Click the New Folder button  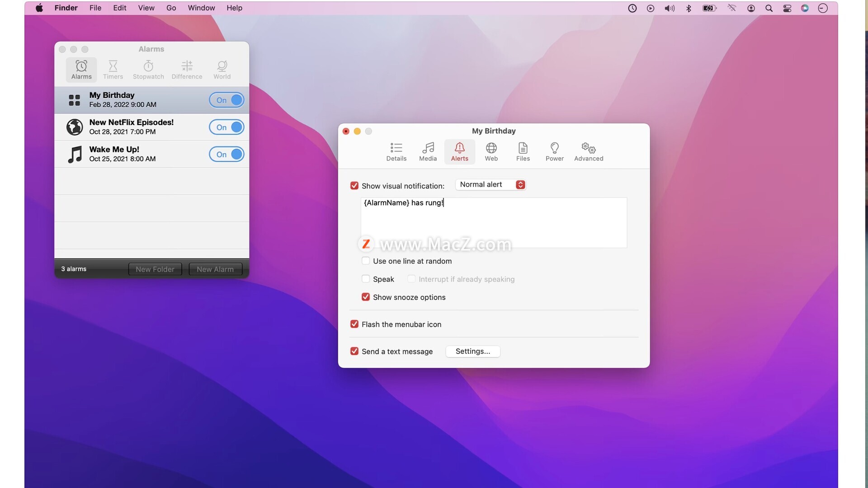click(x=155, y=269)
